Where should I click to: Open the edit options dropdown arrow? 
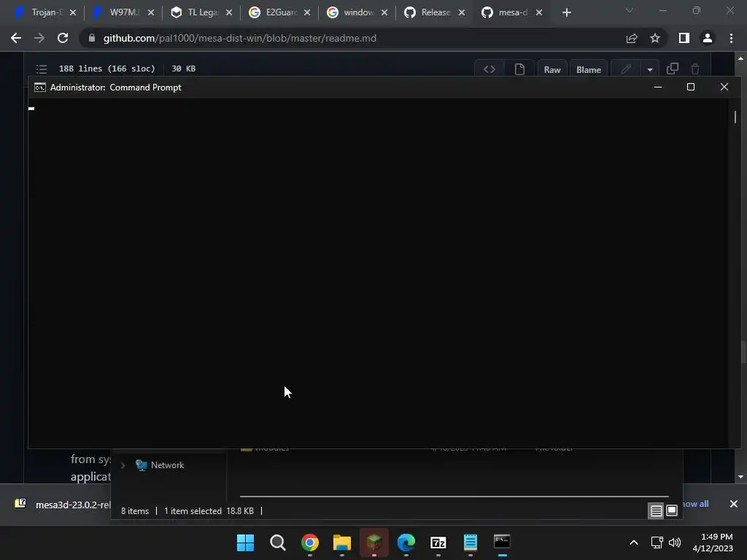tap(650, 69)
